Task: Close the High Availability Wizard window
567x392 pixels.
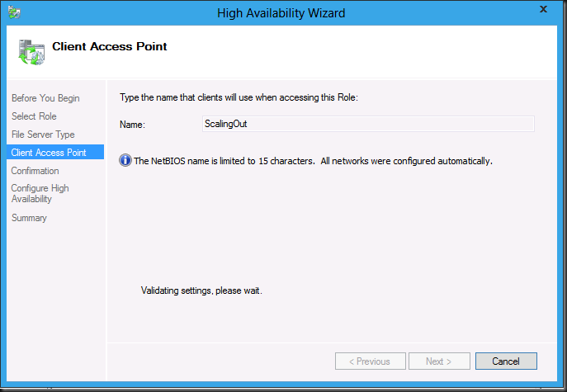Action: tap(543, 9)
